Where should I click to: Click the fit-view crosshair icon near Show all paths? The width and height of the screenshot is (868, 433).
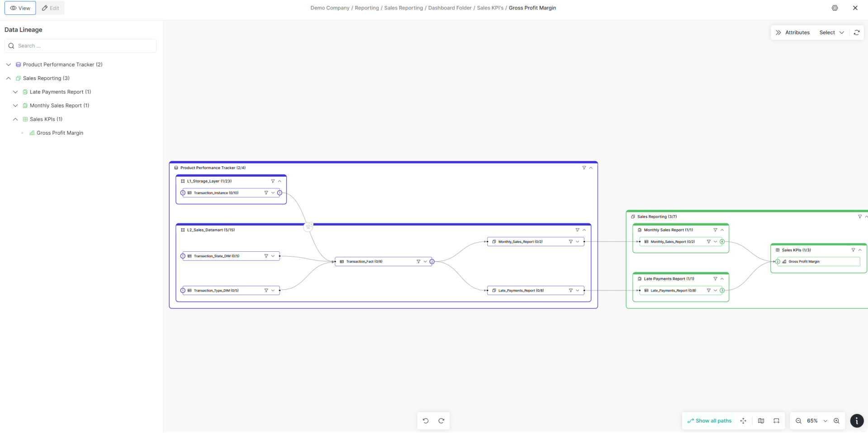[x=744, y=421]
